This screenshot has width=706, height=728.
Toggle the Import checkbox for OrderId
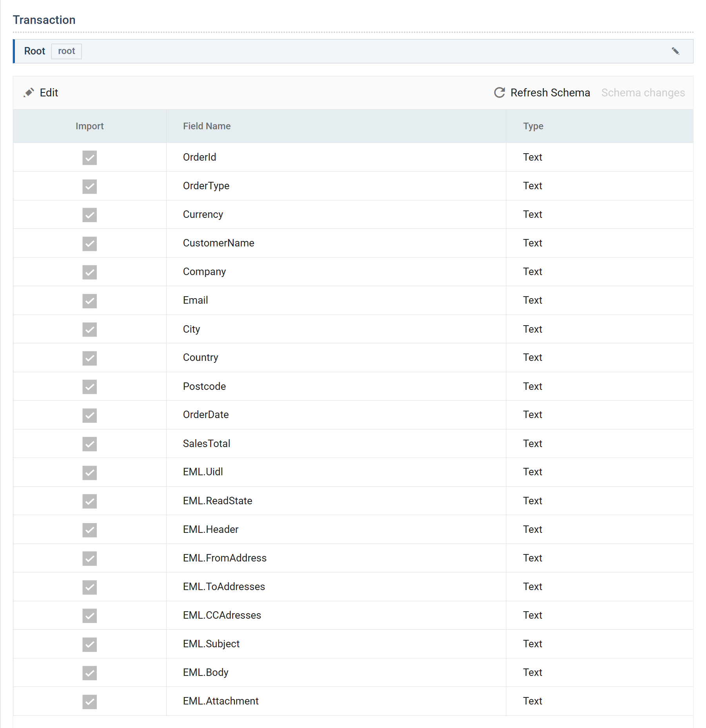point(90,158)
